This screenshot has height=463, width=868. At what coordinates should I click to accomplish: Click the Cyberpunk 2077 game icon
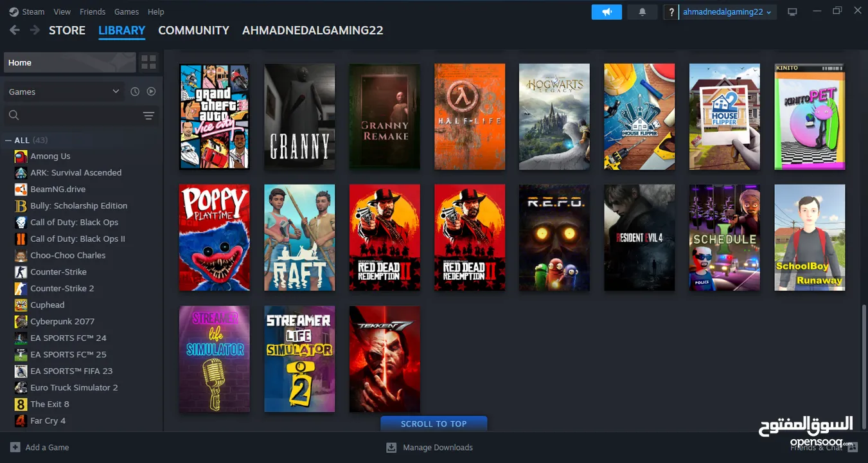[x=21, y=322]
